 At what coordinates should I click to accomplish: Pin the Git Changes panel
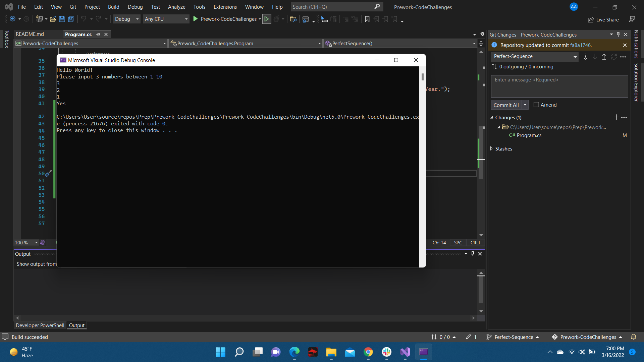click(x=618, y=34)
